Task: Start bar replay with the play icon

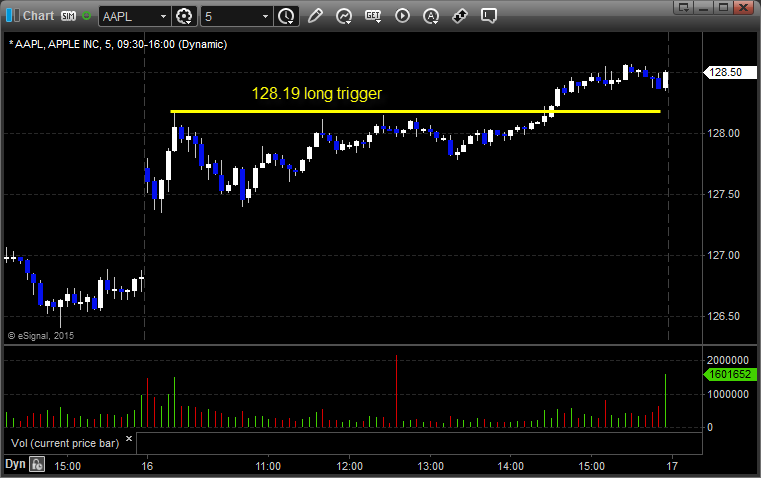Action: pyautogui.click(x=402, y=16)
